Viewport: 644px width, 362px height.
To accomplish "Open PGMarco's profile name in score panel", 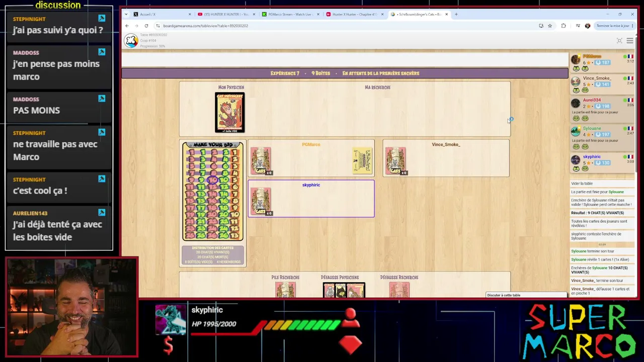I will point(592,56).
